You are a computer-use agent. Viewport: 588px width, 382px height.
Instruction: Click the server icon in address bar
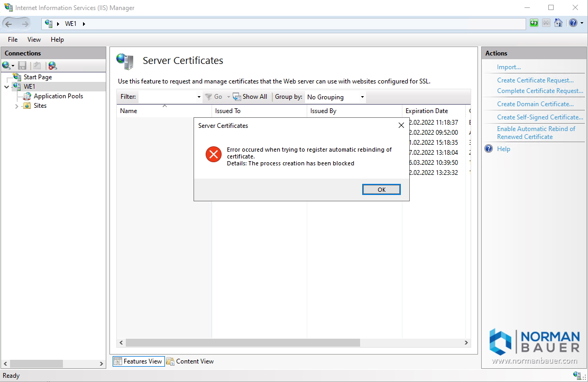[49, 24]
